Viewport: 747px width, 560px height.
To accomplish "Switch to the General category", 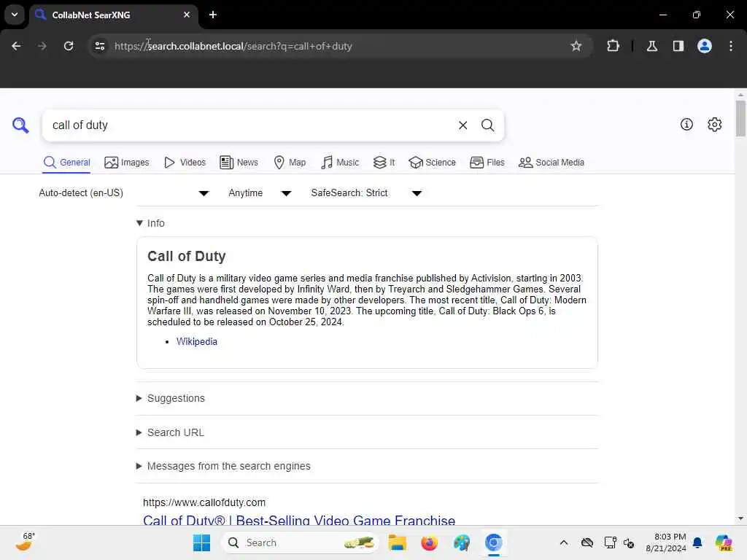I will coord(66,163).
